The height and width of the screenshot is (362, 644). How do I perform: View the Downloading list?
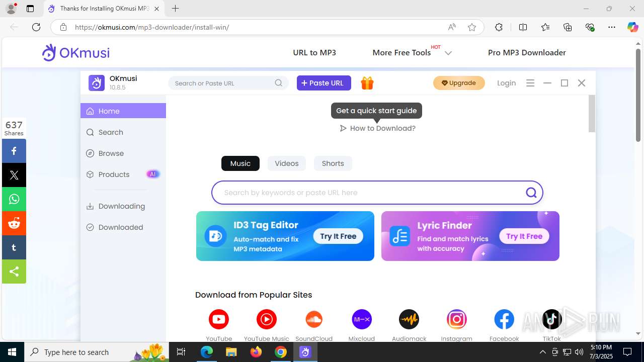coord(123,206)
